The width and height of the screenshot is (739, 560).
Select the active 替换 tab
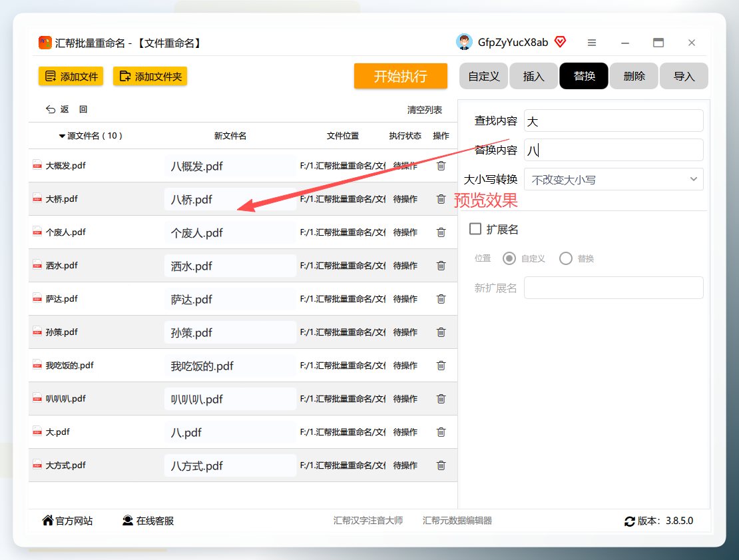584,76
